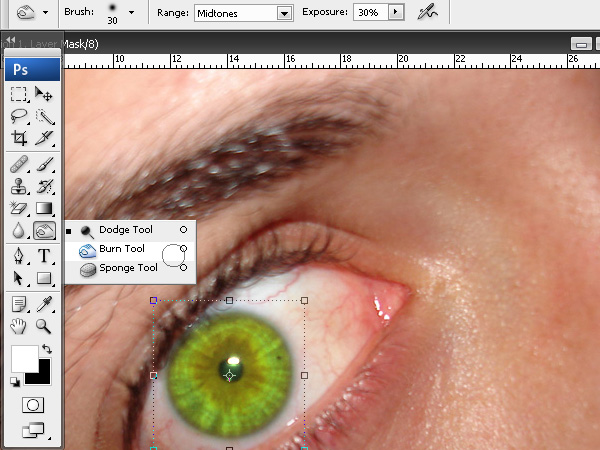Select the Gradient tool
This screenshot has width=600, height=450.
tap(44, 208)
